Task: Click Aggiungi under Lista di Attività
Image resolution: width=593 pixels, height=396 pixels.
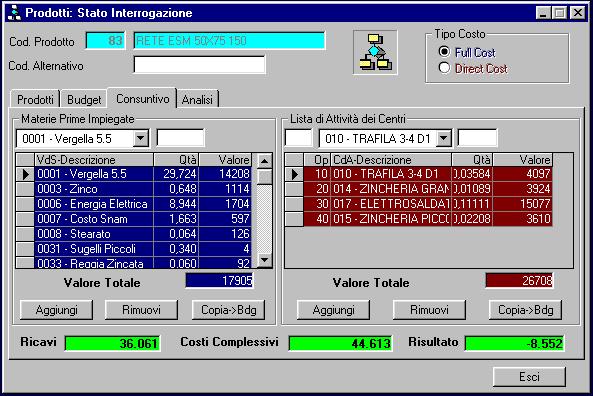Action: tap(333, 310)
